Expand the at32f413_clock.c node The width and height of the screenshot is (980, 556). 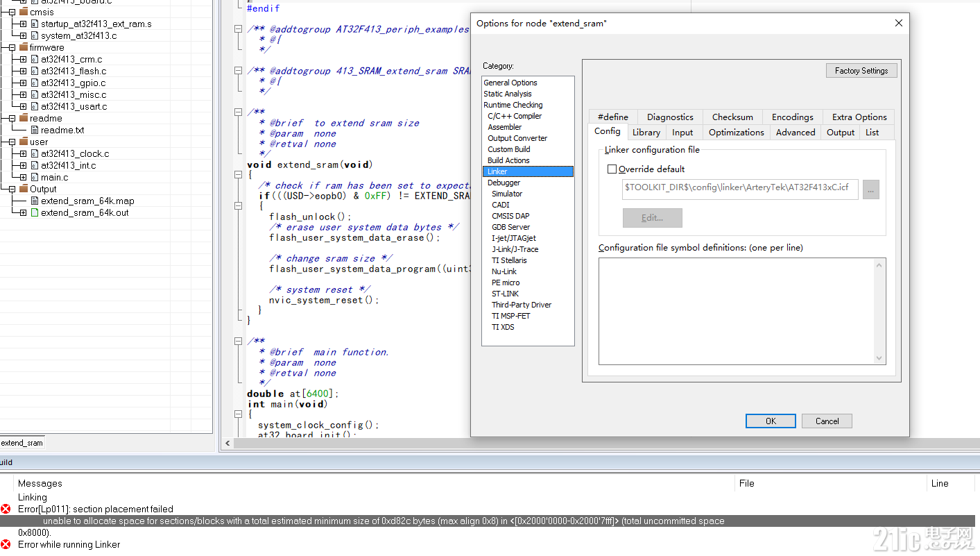[x=23, y=153]
